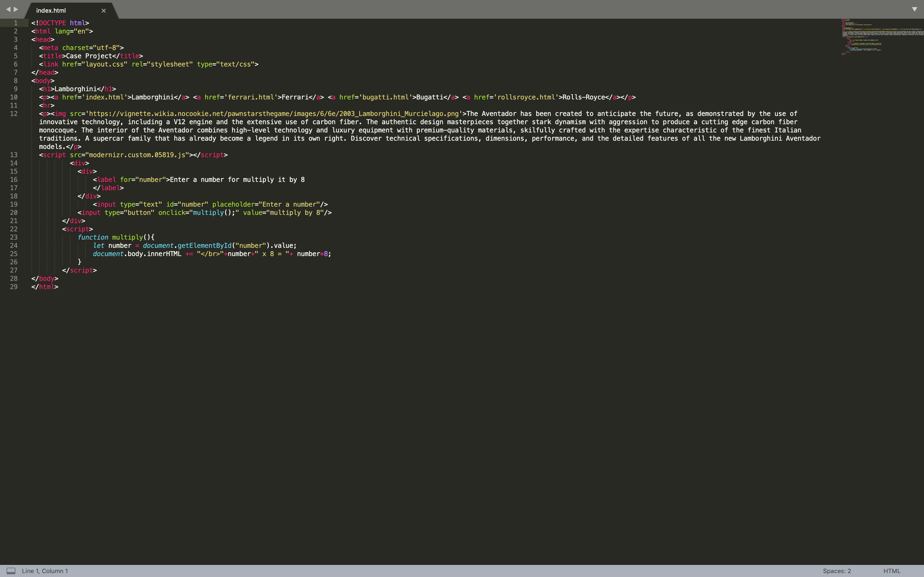
Task: Close the index.html tab
Action: [103, 10]
